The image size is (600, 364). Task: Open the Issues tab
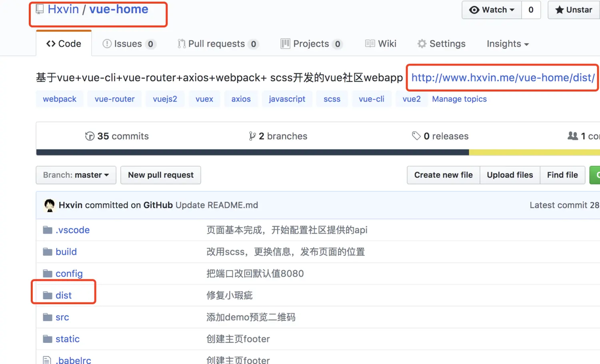click(x=129, y=44)
